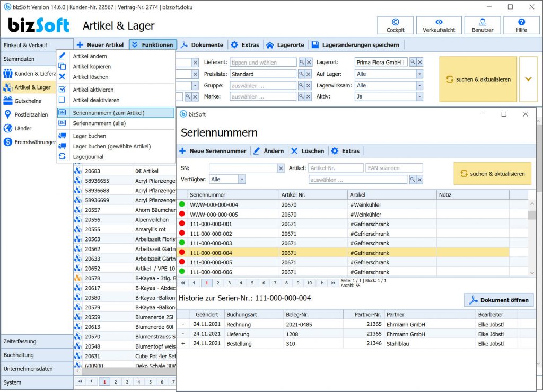Switch to Verkaufssicht eye icon

(439, 22)
